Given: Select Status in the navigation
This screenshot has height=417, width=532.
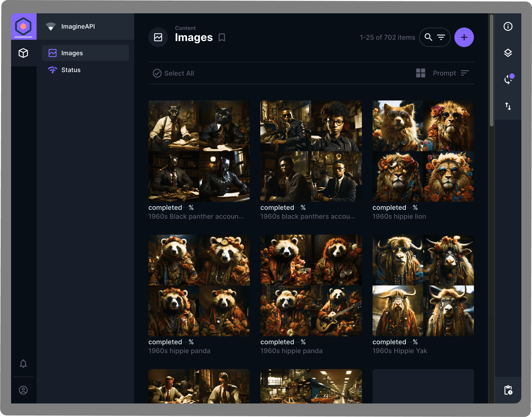Looking at the screenshot, I should pyautogui.click(x=85, y=70).
